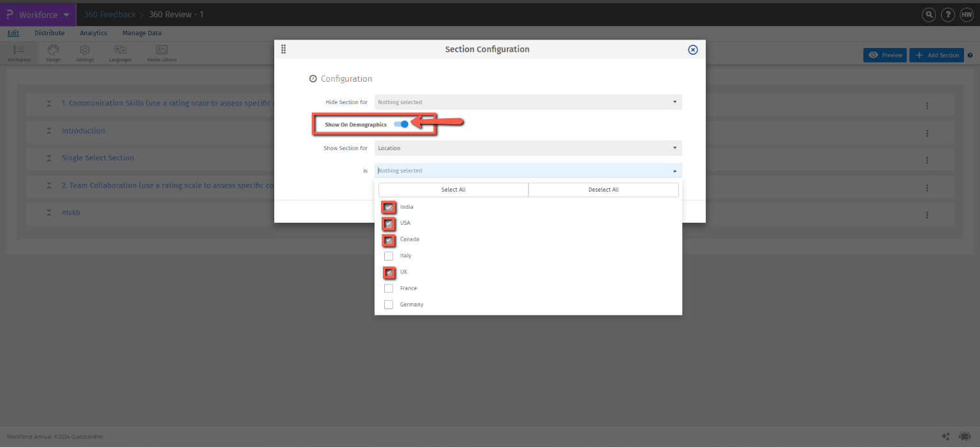The height and width of the screenshot is (447, 980).
Task: Open the Distribute menu tab
Action: click(49, 33)
